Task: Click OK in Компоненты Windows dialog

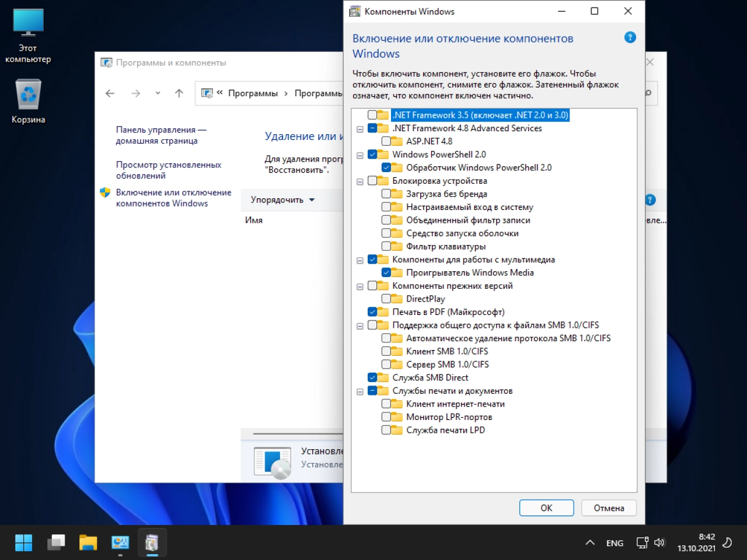Action: 546,508
